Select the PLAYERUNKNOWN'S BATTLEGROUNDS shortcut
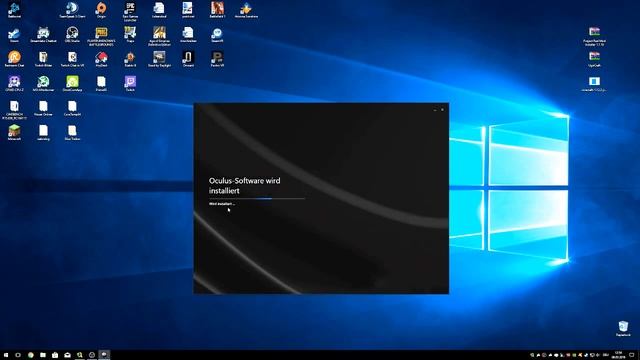The width and height of the screenshot is (640, 360). click(101, 36)
